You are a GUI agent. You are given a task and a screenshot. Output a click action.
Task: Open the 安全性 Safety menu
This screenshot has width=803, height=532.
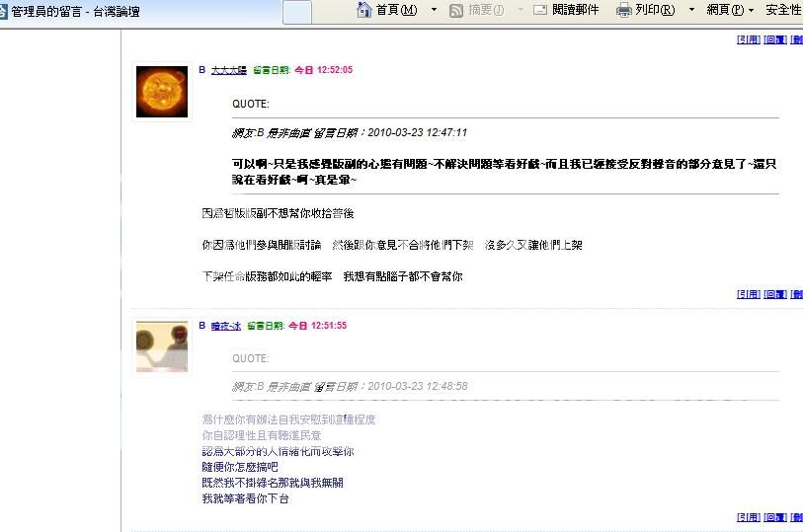783,10
